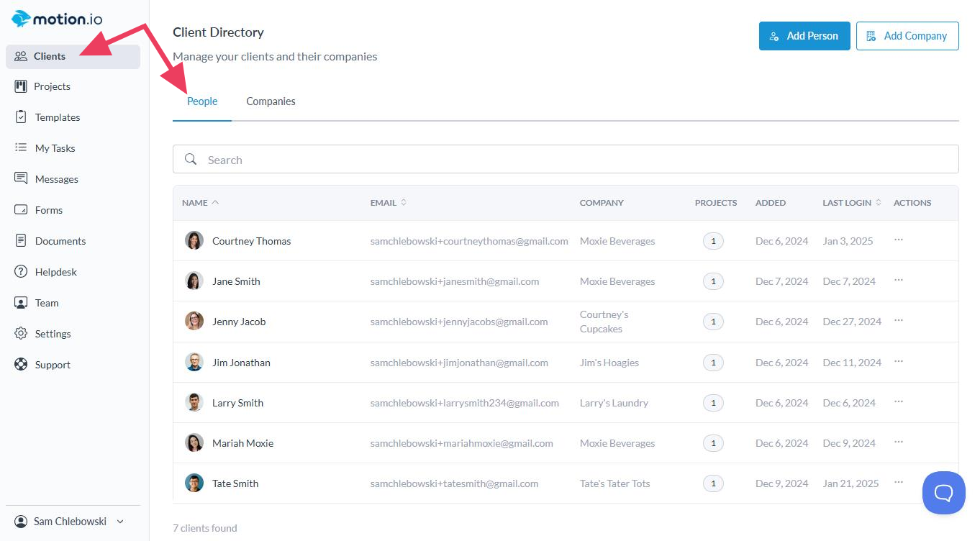Viewport: 980px width, 541px height.
Task: Click the Documents page icon
Action: pyautogui.click(x=21, y=241)
